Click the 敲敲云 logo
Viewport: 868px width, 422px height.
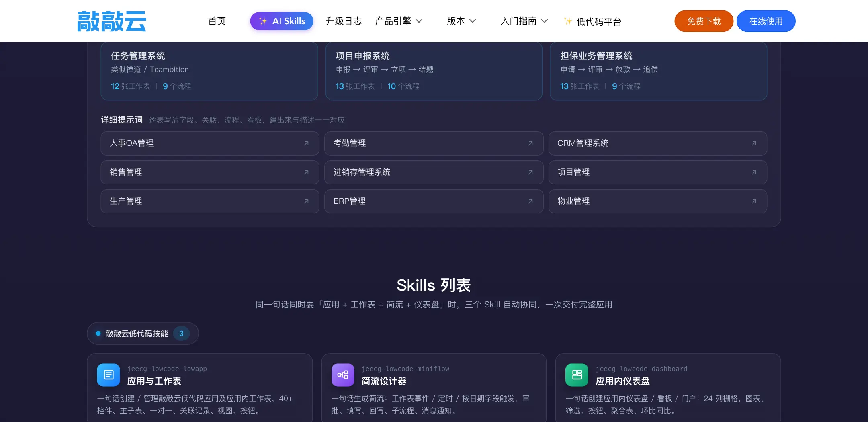[x=112, y=21]
